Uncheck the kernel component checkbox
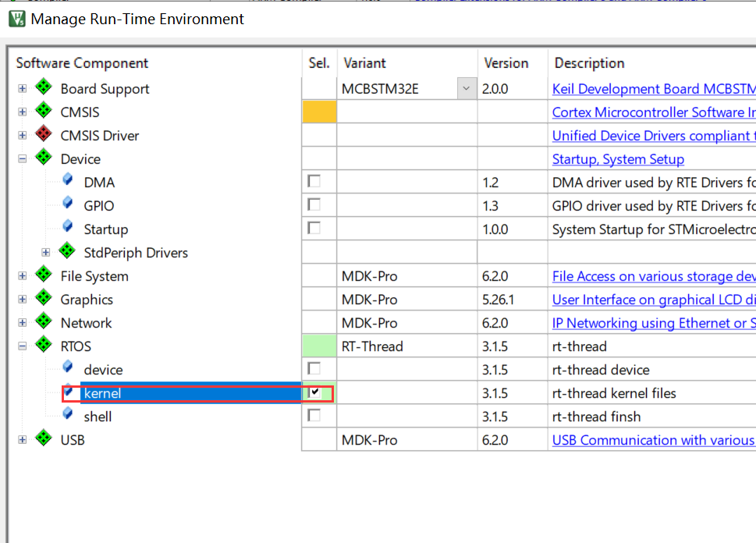Viewport: 756px width, 543px height. [x=314, y=392]
